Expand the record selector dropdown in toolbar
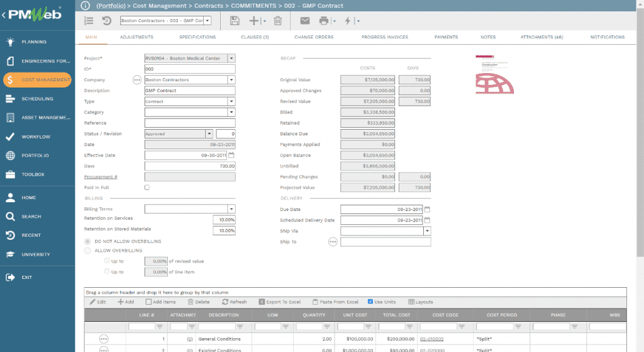The image size is (644, 352). [x=208, y=21]
